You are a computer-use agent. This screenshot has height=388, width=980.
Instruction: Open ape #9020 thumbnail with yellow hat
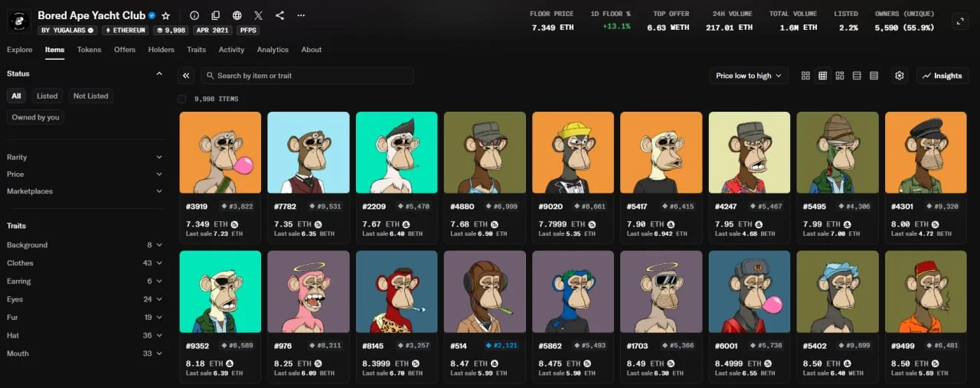(573, 152)
